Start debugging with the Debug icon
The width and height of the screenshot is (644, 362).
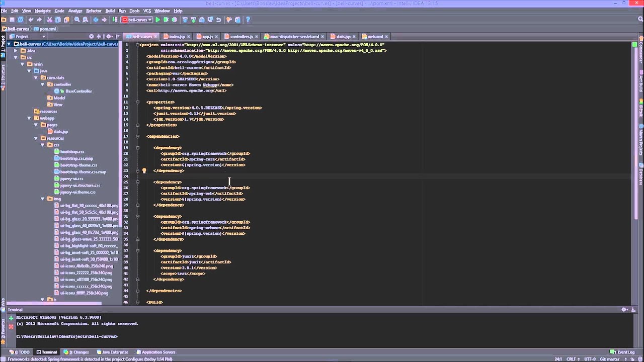(x=166, y=20)
